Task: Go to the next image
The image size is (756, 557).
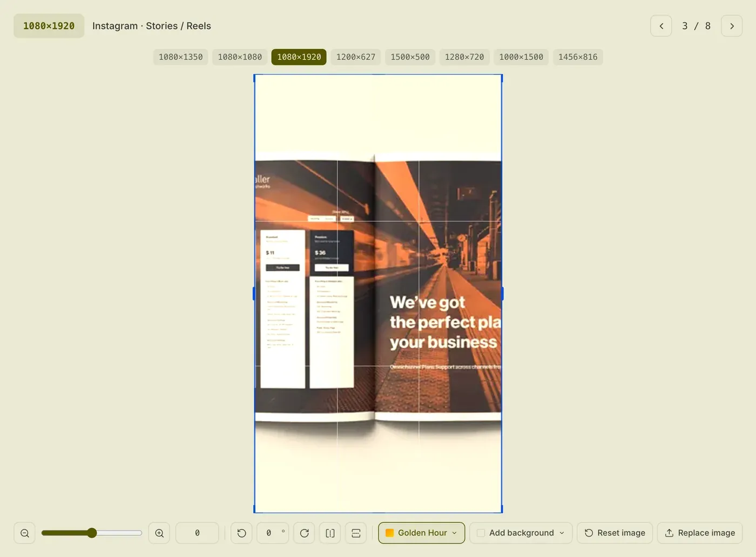Action: (x=732, y=26)
